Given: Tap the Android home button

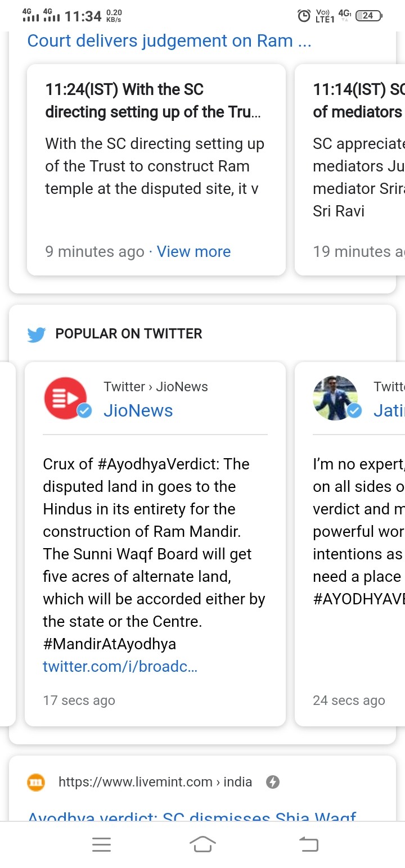Looking at the screenshot, I should (202, 844).
